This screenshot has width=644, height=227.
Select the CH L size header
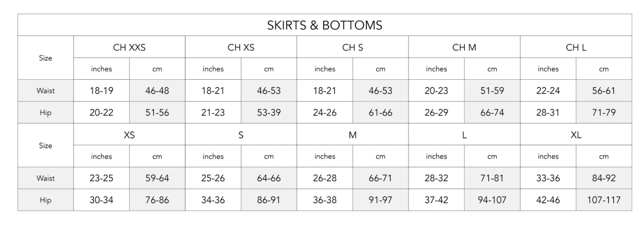point(576,48)
